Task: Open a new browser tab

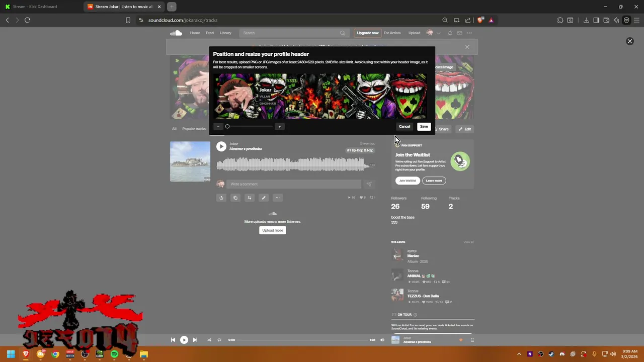Action: 172,7
